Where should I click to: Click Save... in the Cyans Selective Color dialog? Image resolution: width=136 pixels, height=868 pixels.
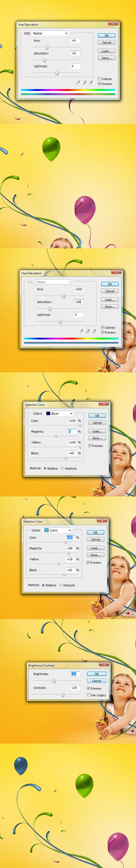coord(96,555)
